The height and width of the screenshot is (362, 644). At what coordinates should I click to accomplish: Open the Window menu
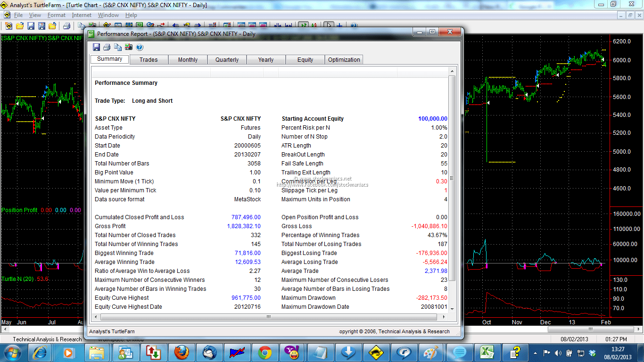pos(108,15)
